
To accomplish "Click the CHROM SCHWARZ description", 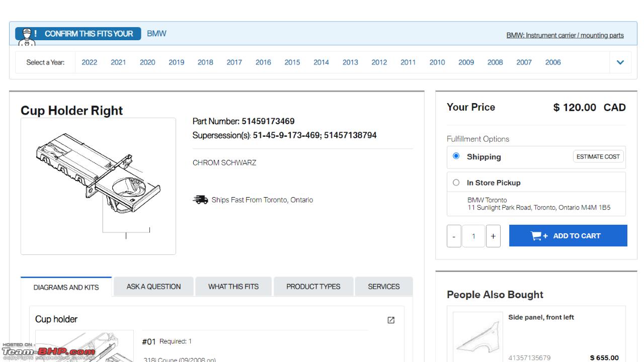I will (x=224, y=163).
